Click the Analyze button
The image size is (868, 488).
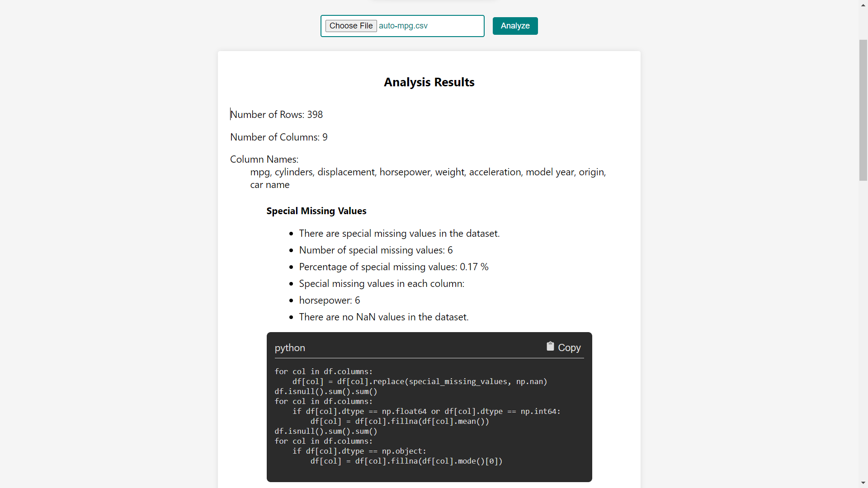tap(515, 26)
